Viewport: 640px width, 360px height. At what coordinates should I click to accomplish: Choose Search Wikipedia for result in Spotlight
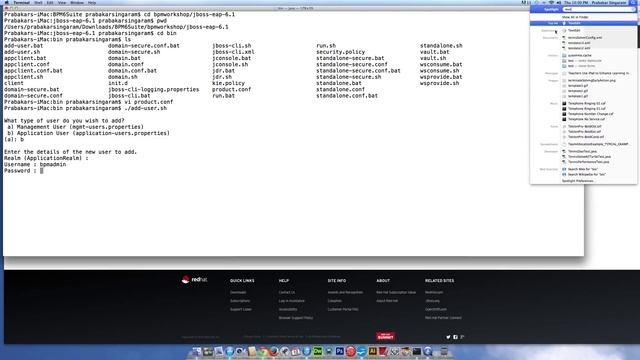click(x=587, y=174)
